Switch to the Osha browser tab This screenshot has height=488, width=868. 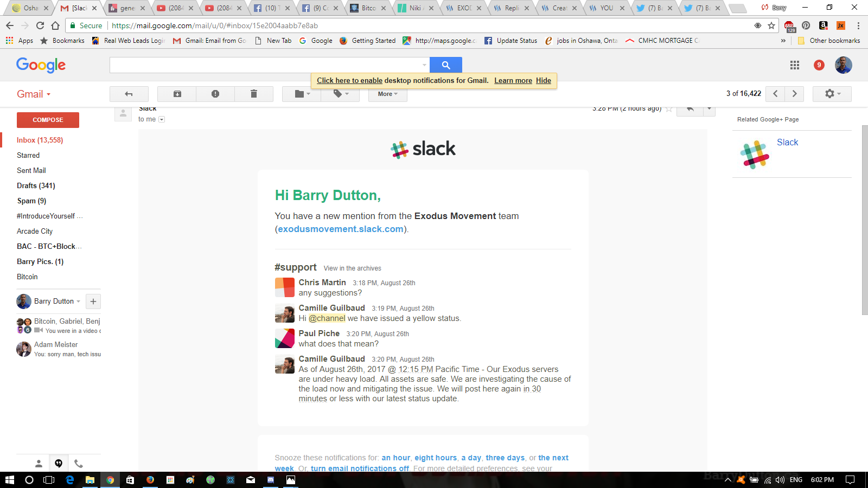tap(30, 8)
